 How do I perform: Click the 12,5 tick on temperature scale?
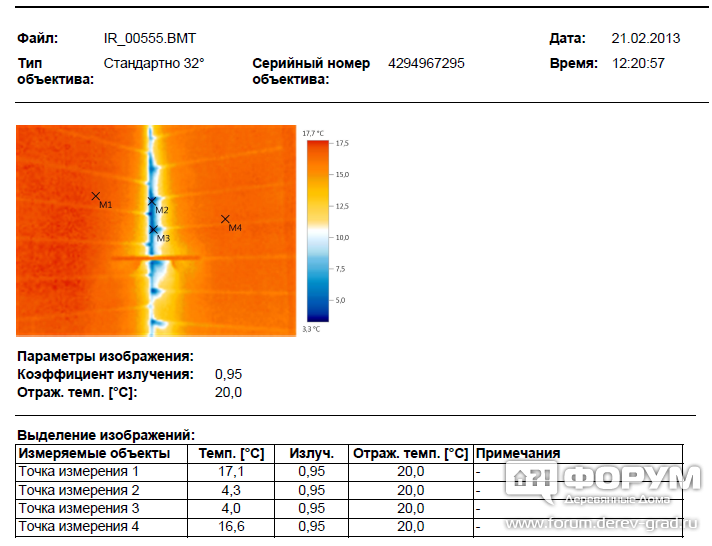click(342, 207)
